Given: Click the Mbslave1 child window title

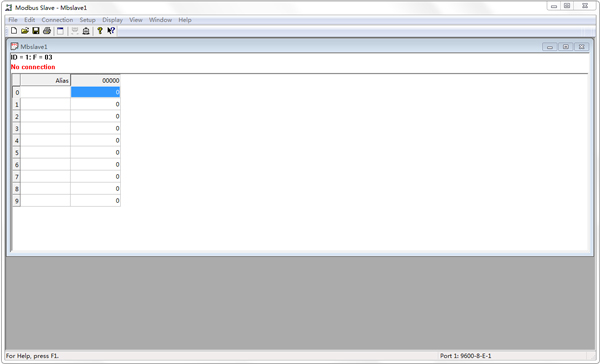Looking at the screenshot, I should click(x=34, y=47).
